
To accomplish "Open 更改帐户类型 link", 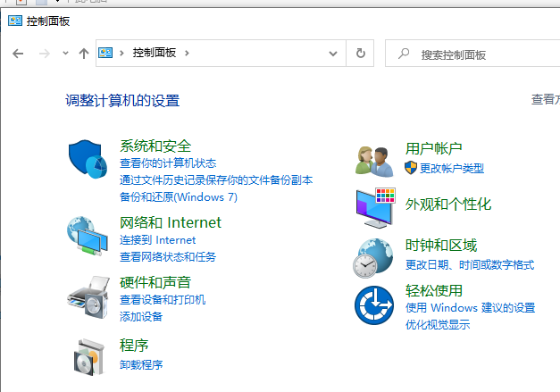I will click(x=452, y=168).
